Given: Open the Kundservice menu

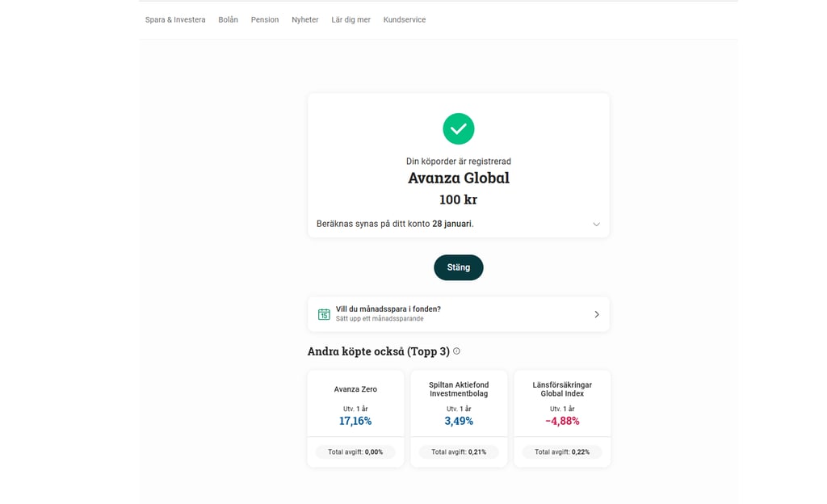Looking at the screenshot, I should point(404,19).
